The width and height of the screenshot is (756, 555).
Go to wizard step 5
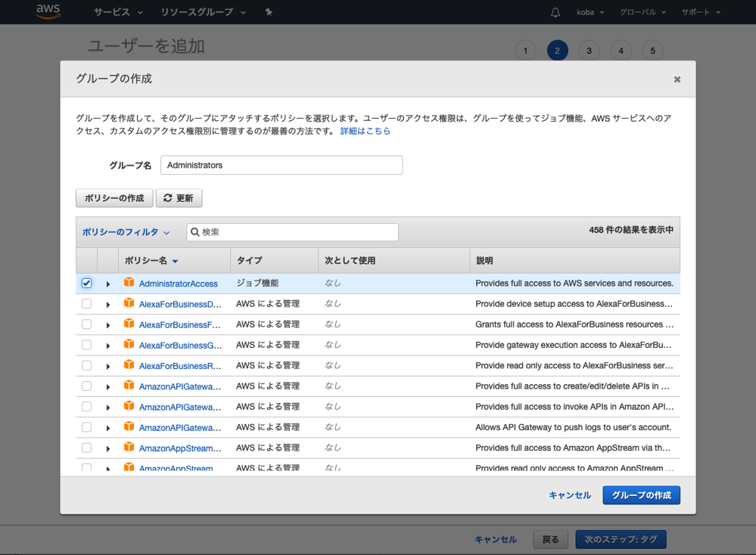653,51
